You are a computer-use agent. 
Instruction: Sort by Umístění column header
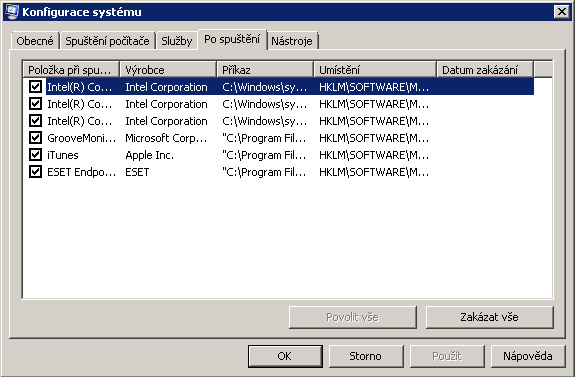[375, 69]
